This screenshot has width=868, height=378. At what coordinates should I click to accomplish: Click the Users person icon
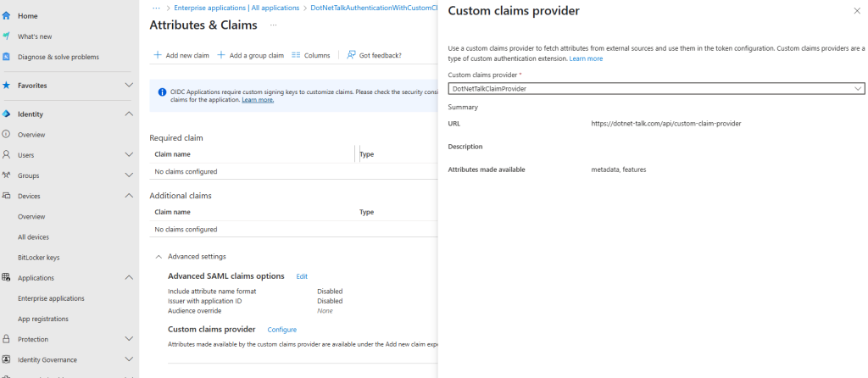(x=7, y=155)
